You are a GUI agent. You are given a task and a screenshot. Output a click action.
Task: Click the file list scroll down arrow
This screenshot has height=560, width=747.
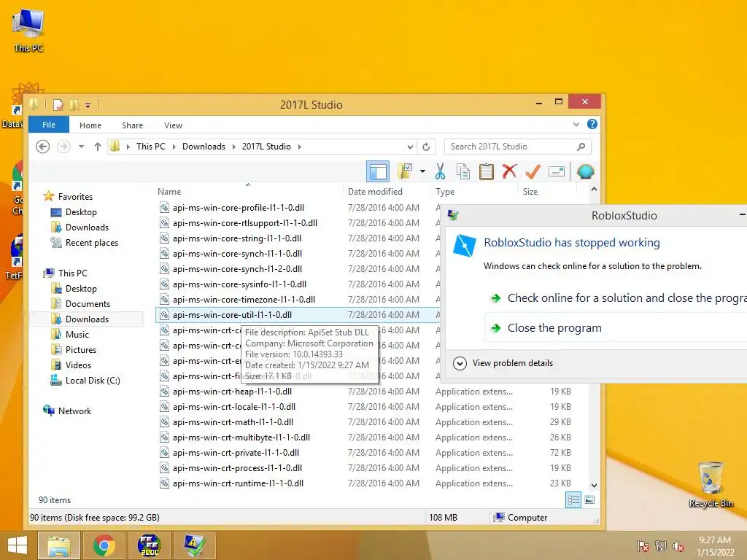pos(594,486)
